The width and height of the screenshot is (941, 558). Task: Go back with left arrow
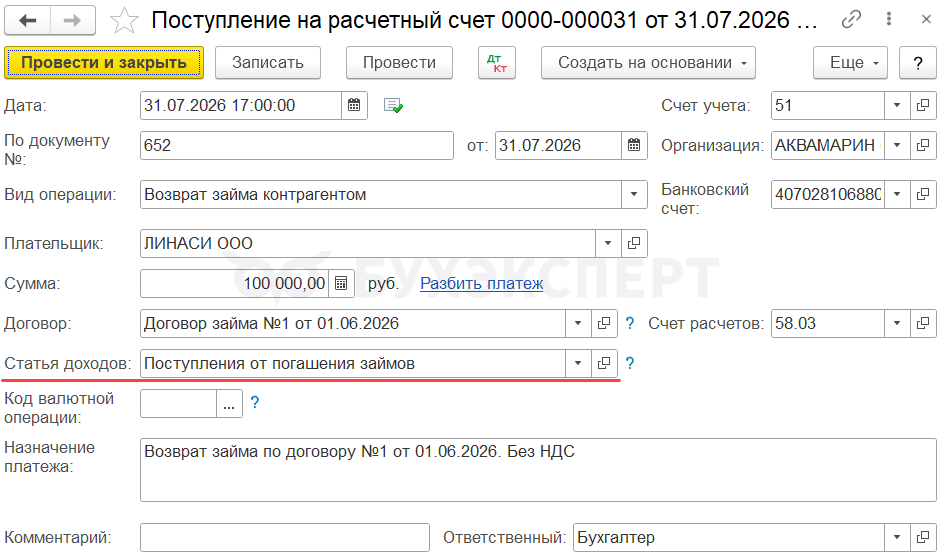[x=28, y=20]
